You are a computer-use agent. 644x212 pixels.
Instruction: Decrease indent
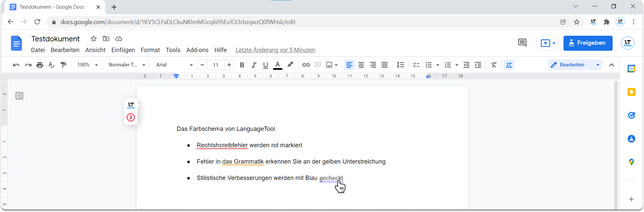click(x=467, y=65)
